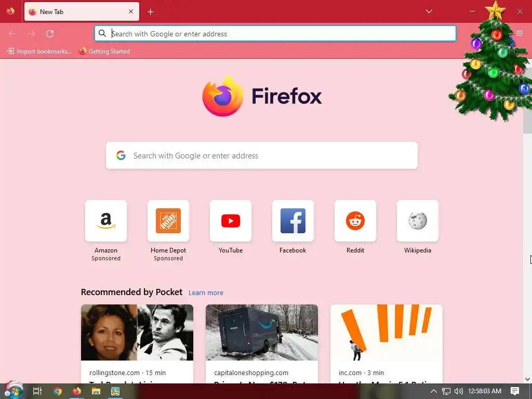Close the New Tab tab
This screenshot has width=532, height=399.
(x=131, y=11)
